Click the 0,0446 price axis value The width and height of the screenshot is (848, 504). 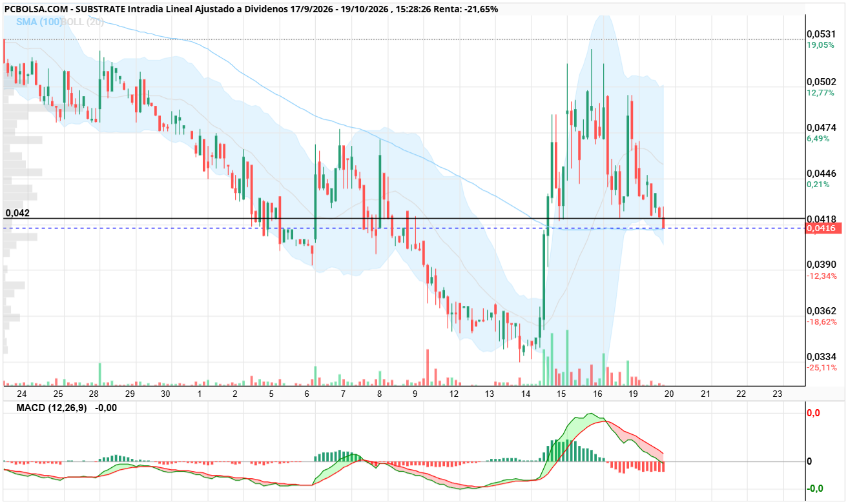pos(821,173)
